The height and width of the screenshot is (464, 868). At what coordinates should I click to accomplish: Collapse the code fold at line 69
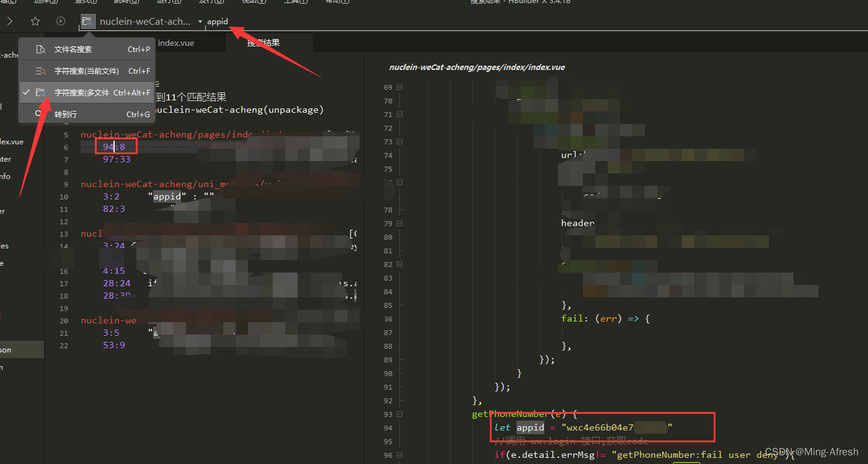pyautogui.click(x=400, y=87)
